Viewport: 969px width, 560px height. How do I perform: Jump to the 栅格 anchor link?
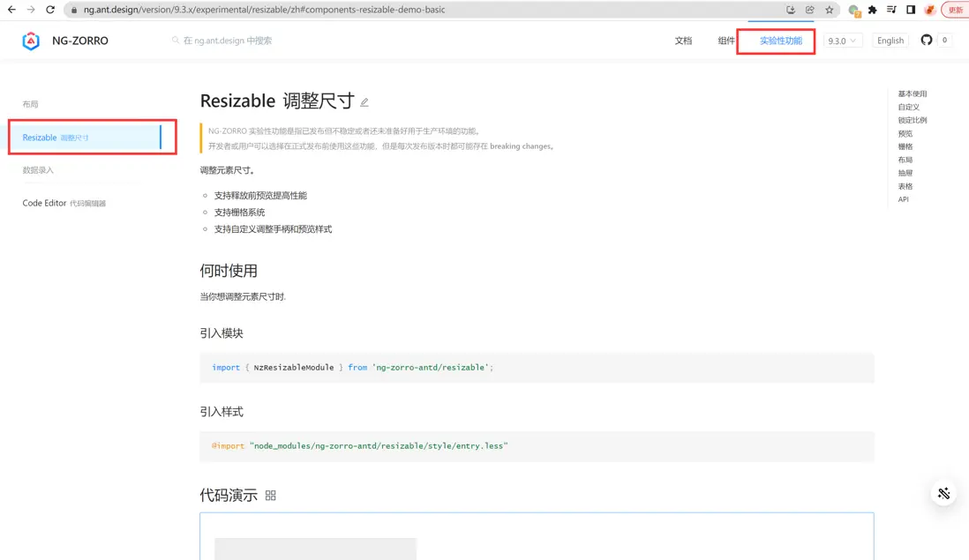point(905,146)
